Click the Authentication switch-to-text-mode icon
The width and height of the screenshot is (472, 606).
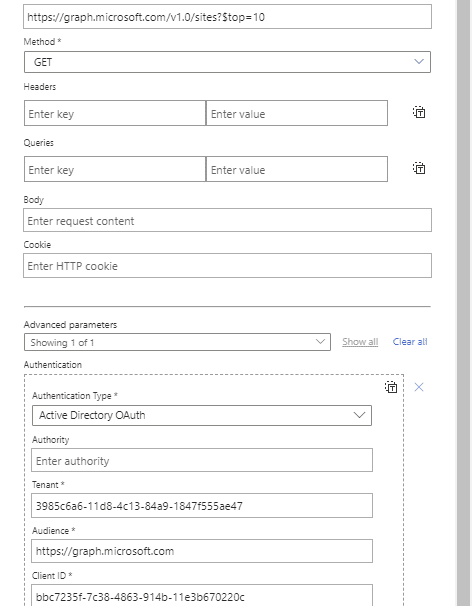(391, 387)
